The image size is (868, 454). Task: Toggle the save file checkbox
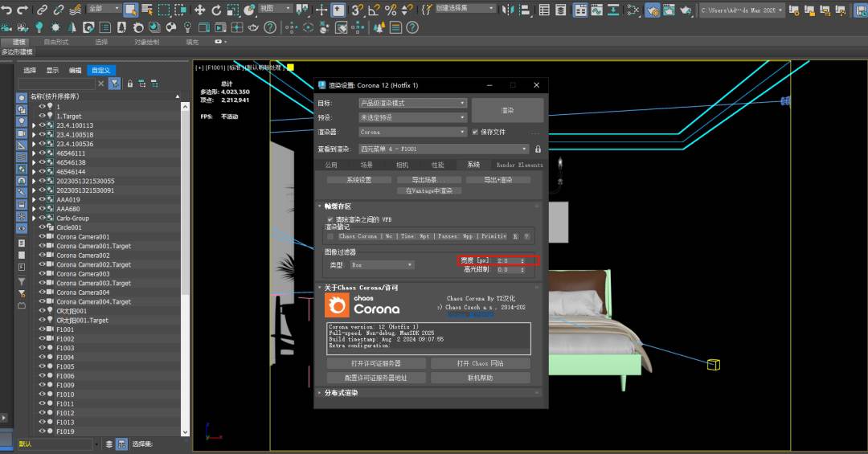pos(475,132)
